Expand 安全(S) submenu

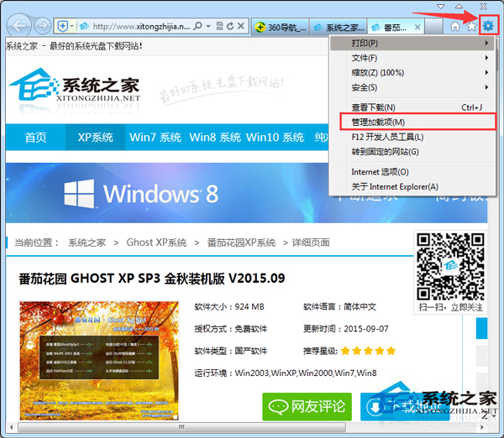(x=412, y=87)
